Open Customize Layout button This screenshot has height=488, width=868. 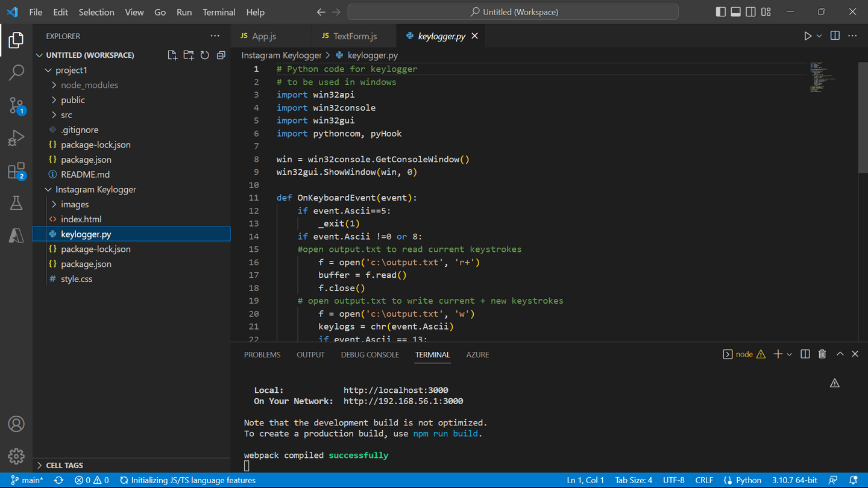point(766,12)
